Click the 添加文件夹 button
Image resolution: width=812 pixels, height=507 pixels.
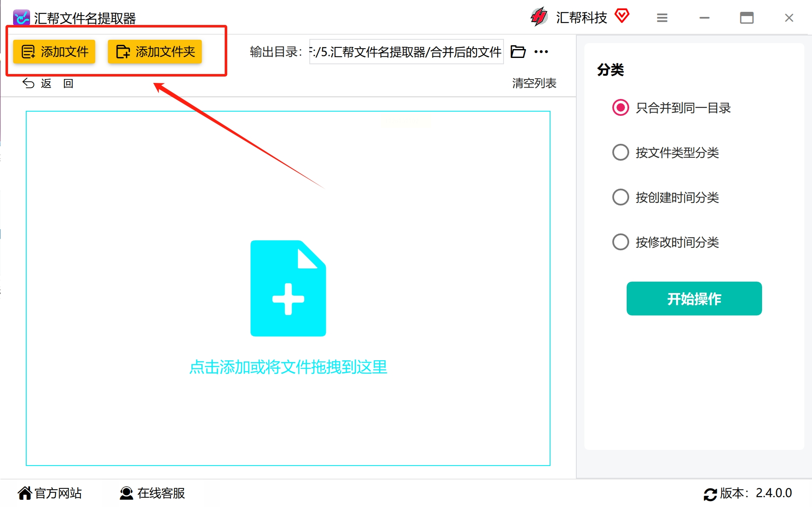[x=155, y=52]
